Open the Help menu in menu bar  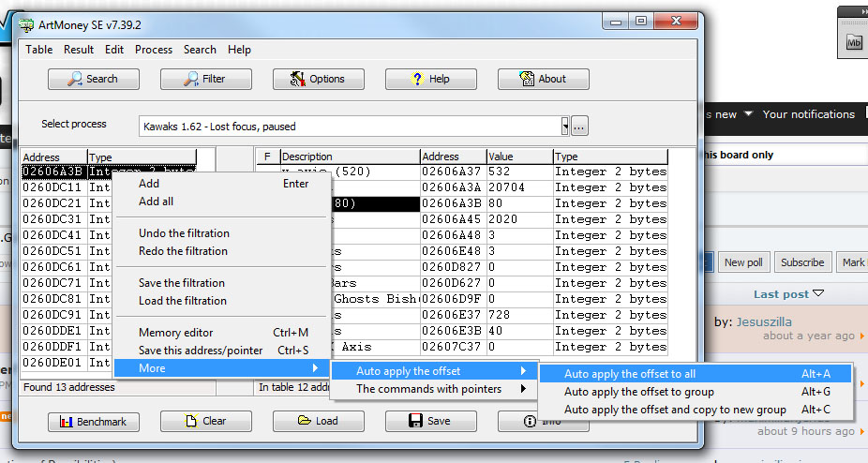pyautogui.click(x=239, y=50)
